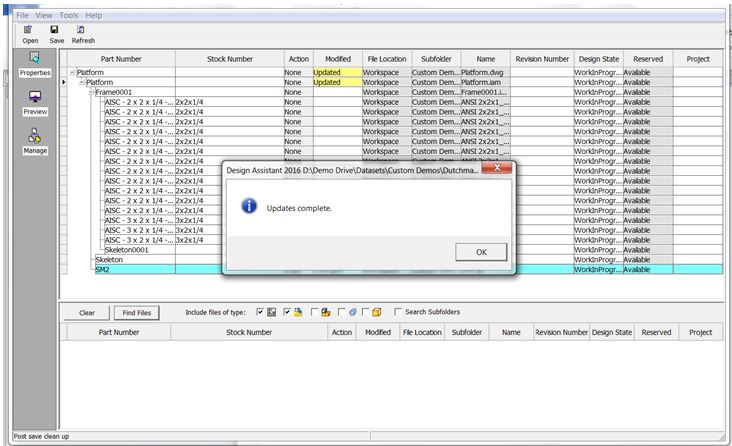Click the Design Assistant 2016 dialog title

(x=352, y=170)
